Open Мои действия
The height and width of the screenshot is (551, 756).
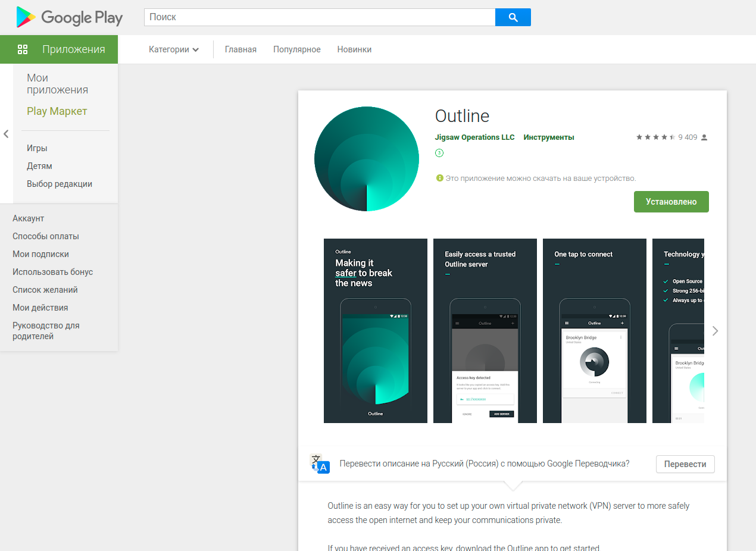point(40,308)
